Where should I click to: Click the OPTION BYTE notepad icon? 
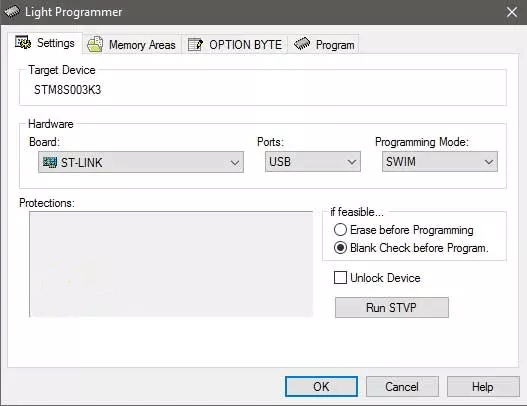pyautogui.click(x=195, y=44)
